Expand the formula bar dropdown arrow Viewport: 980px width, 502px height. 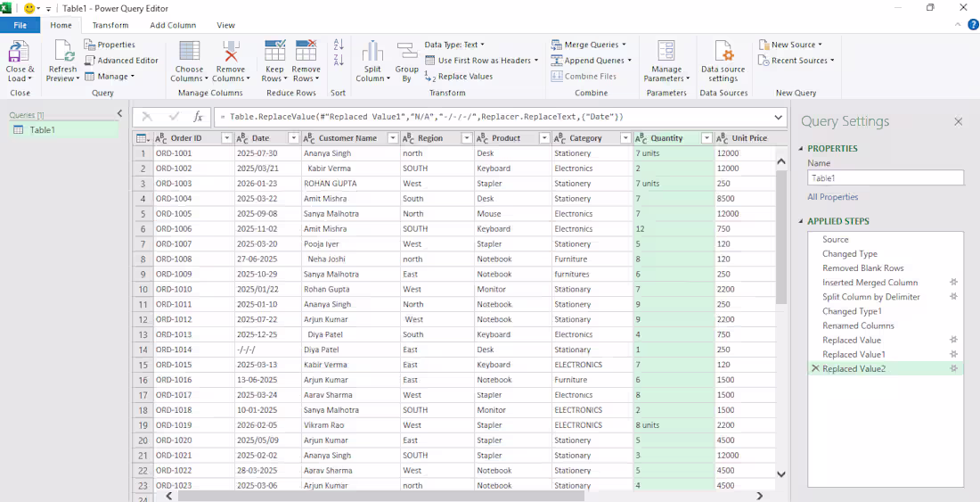[x=778, y=117]
